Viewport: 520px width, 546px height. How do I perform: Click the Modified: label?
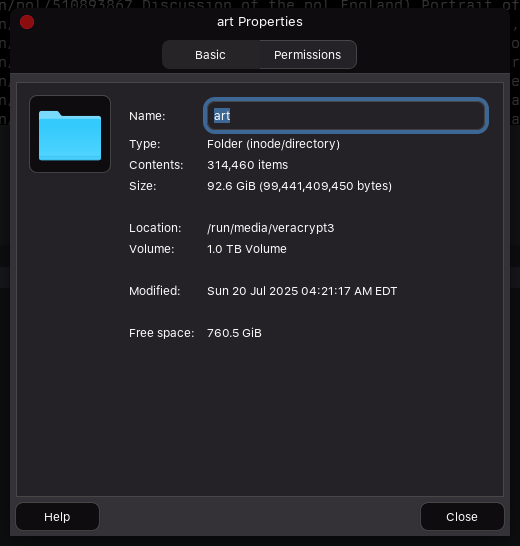(x=155, y=291)
